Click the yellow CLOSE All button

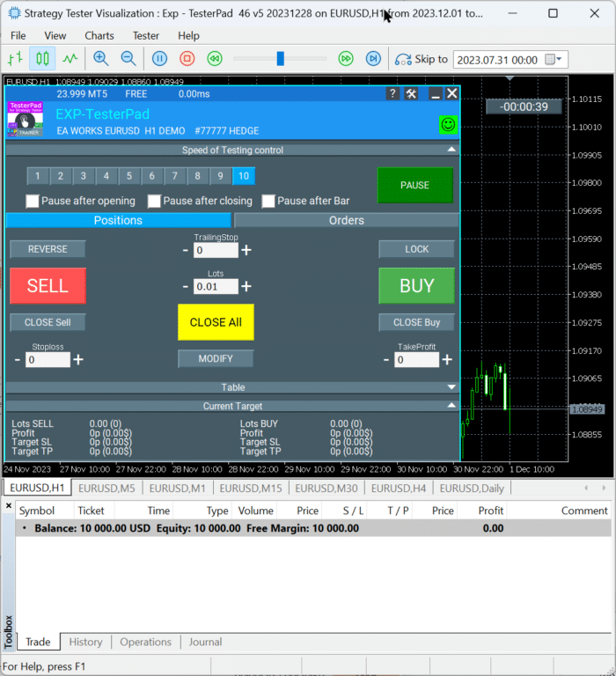(216, 322)
